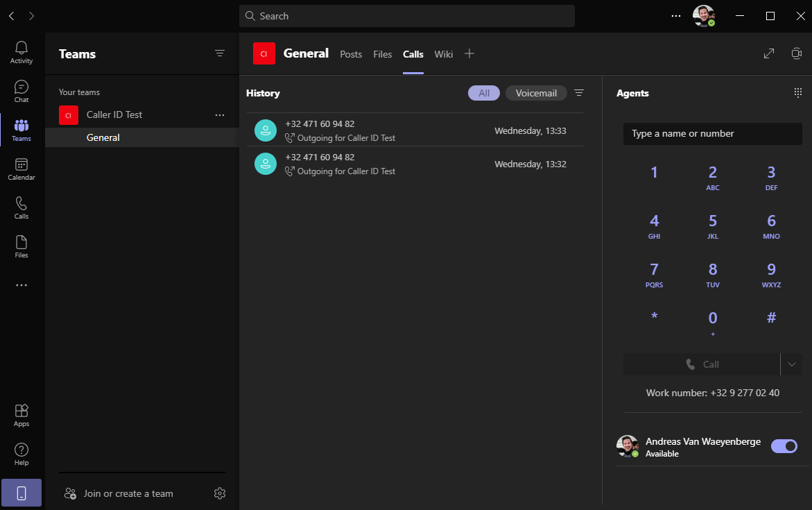The width and height of the screenshot is (812, 510).
Task: Add a new tab to the channel
Action: point(469,53)
